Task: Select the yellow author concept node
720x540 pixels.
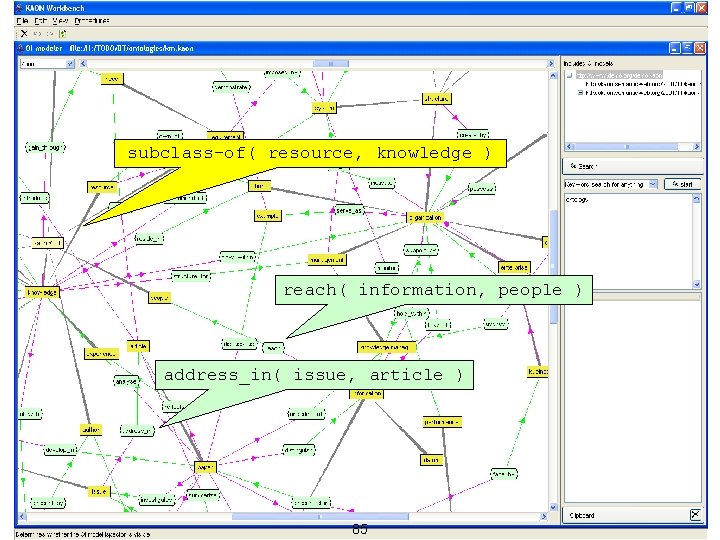Action: click(x=90, y=430)
